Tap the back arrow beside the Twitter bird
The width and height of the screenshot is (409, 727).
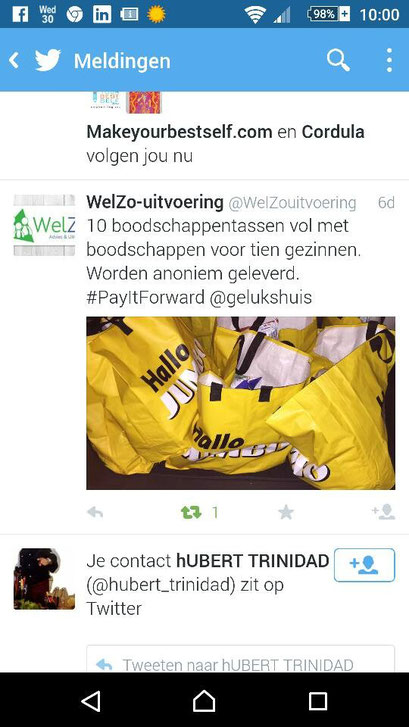[14, 60]
